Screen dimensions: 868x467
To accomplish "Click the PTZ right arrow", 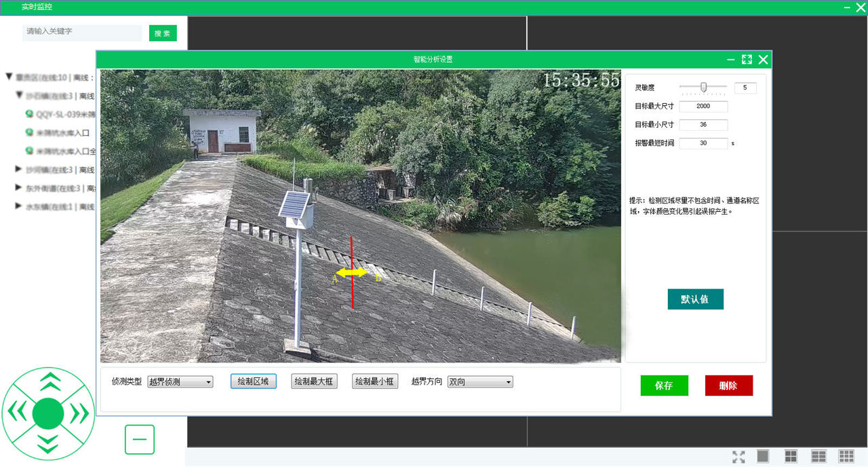I will [79, 412].
